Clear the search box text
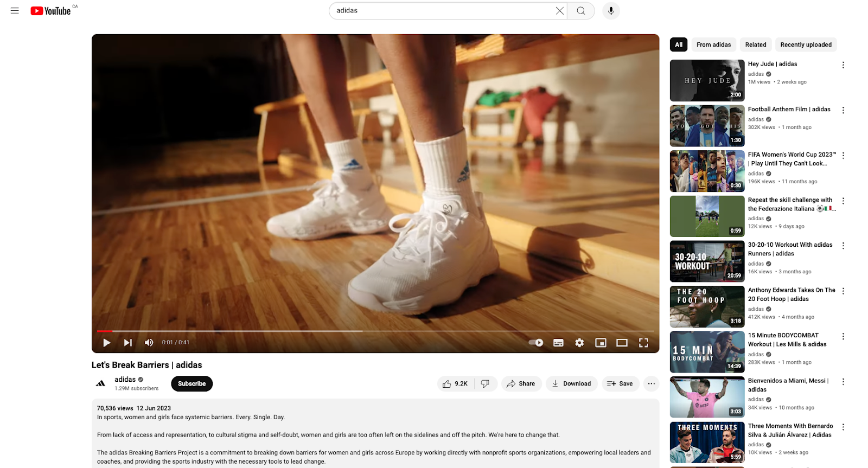 click(x=559, y=11)
